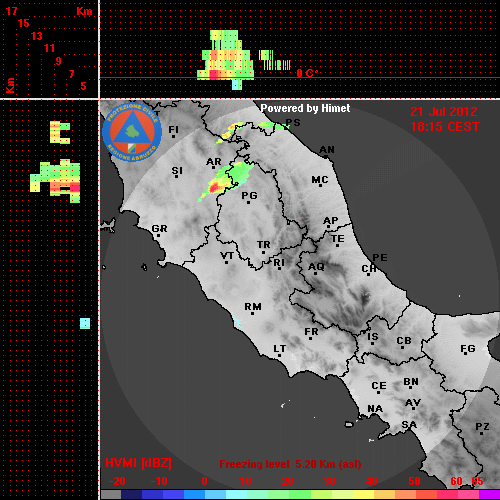Click the '15' altitude label
The image size is (500, 500).
24,23
